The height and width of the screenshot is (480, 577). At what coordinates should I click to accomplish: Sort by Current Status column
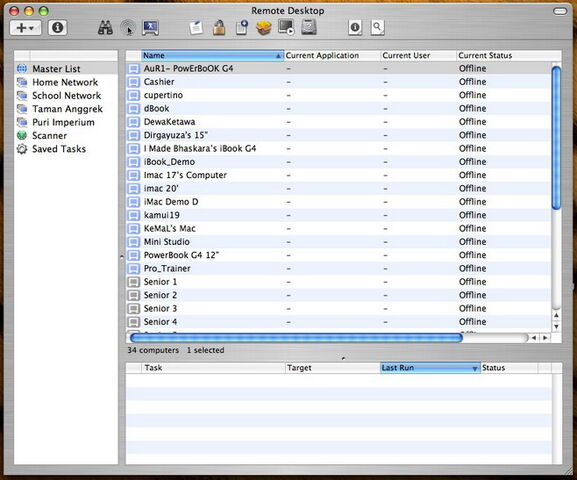pyautogui.click(x=509, y=56)
